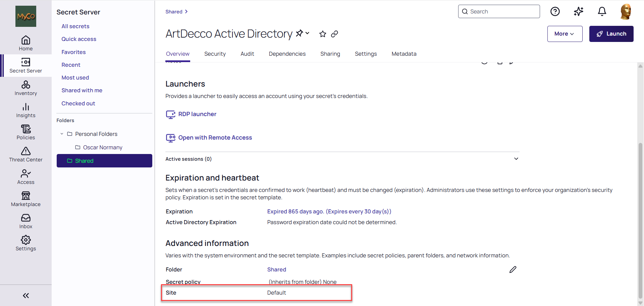Edit Advanced information with pencil icon
This screenshot has width=644, height=306.
coord(513,269)
